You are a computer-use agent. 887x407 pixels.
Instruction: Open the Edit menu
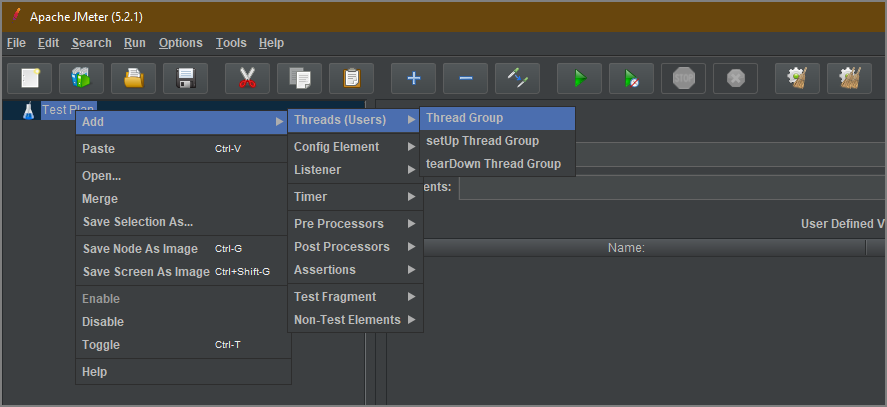pyautogui.click(x=49, y=43)
